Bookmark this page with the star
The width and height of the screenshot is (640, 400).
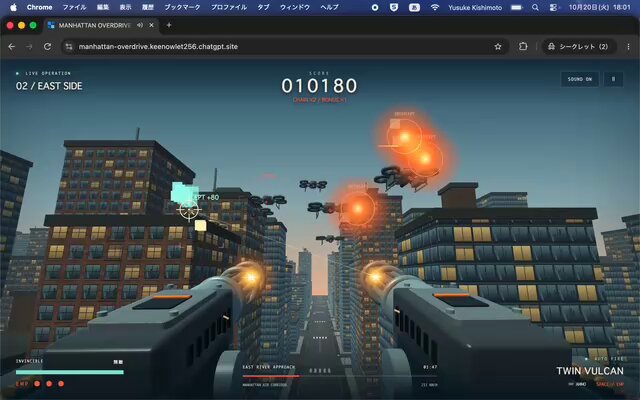(x=498, y=47)
